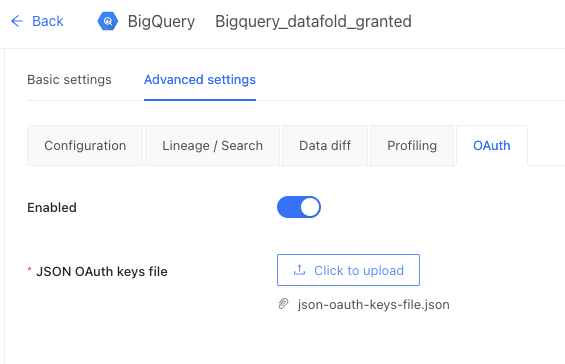The height and width of the screenshot is (364, 565).
Task: Select the Advanced settings tab
Action: click(x=200, y=80)
